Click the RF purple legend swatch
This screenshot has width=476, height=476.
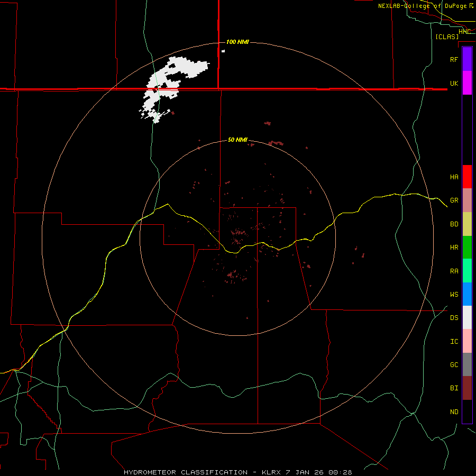click(x=467, y=59)
